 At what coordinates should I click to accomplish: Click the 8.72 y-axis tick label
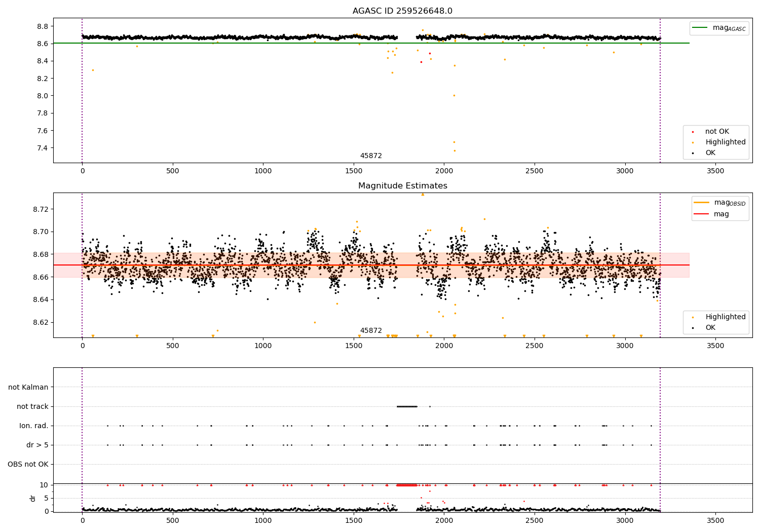(x=41, y=209)
